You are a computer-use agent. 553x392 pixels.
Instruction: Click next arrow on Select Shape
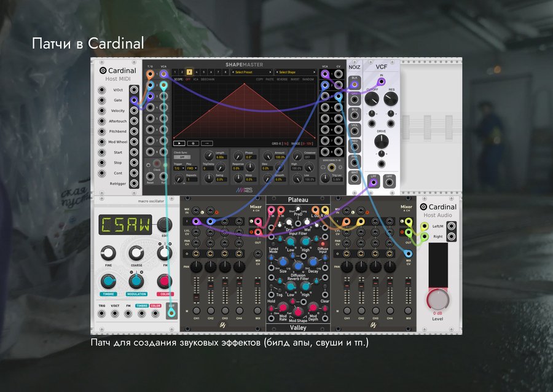pyautogui.click(x=315, y=73)
